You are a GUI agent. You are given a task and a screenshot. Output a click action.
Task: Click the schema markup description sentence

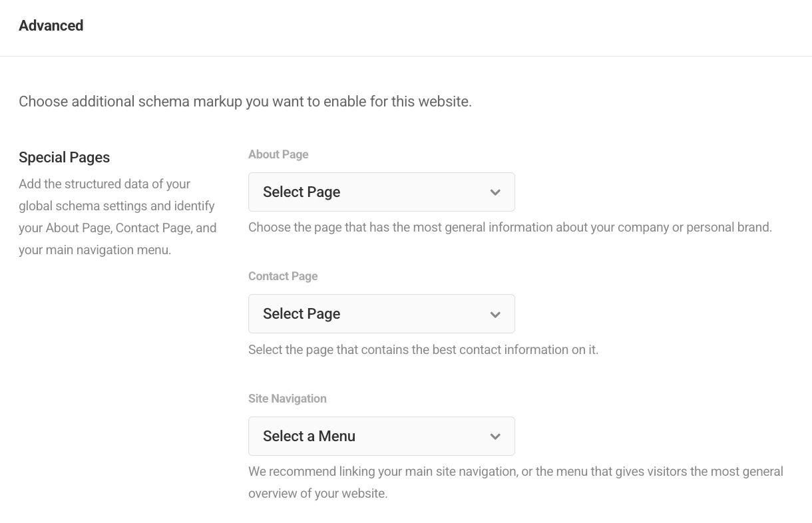click(x=245, y=101)
